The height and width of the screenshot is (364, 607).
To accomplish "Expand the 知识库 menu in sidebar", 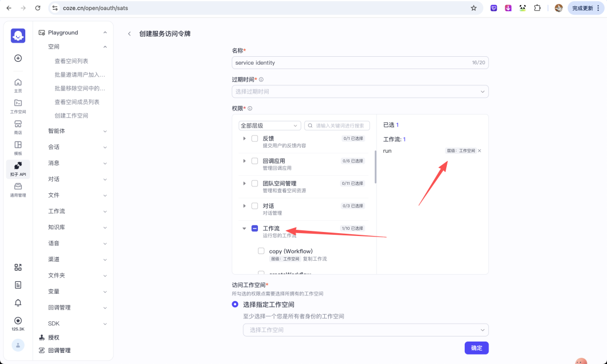I will pos(78,228).
